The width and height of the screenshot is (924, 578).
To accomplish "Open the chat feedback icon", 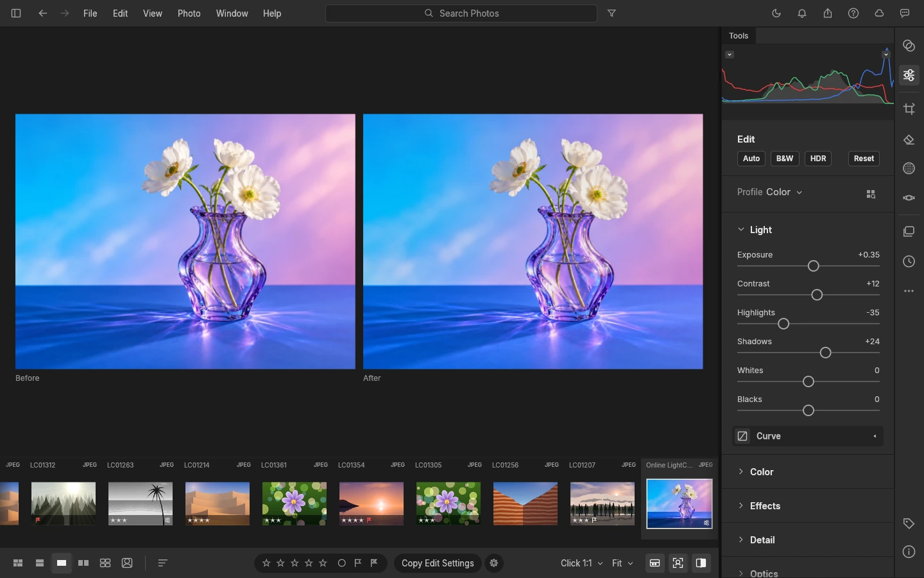I will tap(905, 13).
